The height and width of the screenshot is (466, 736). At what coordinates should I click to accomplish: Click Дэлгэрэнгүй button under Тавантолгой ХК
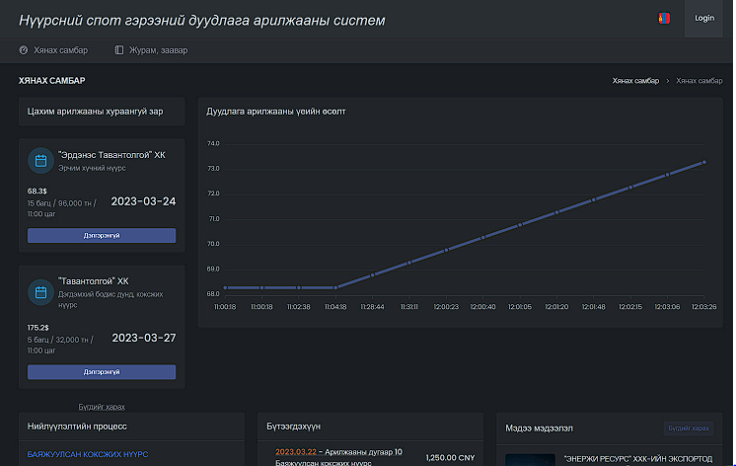click(x=101, y=372)
